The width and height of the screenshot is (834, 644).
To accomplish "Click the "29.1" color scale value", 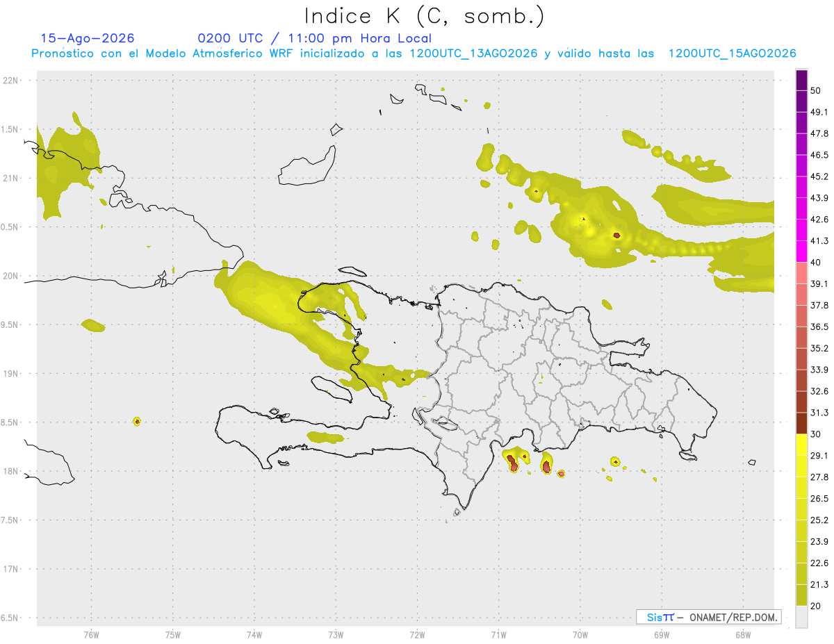I will [819, 456].
